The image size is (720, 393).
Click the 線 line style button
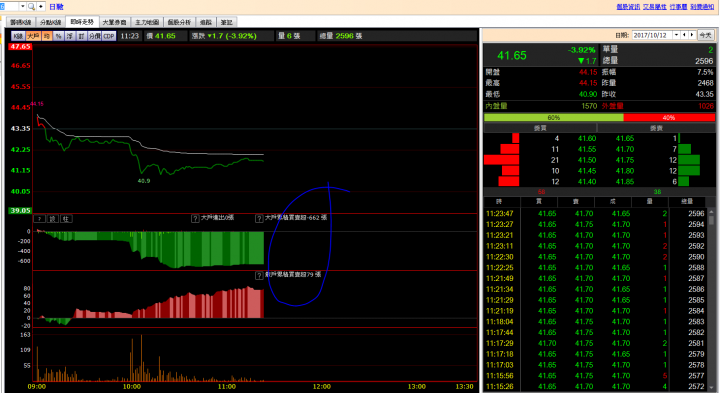click(x=53, y=219)
